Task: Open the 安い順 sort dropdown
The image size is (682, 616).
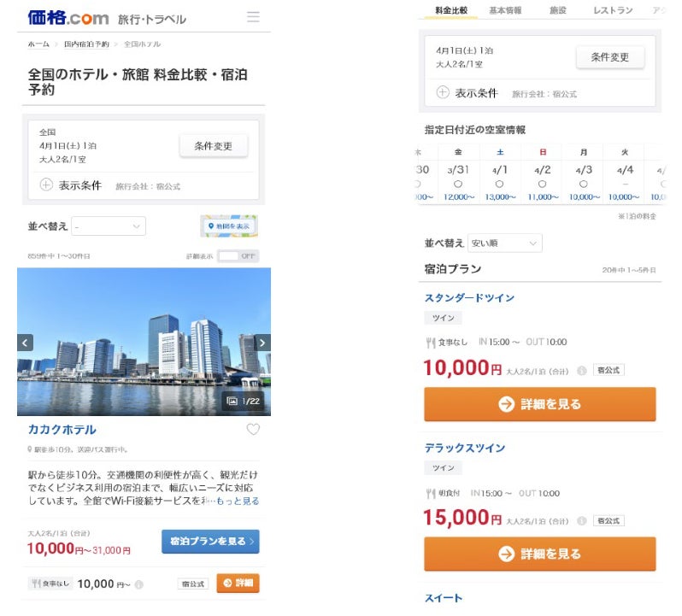Action: tap(504, 243)
